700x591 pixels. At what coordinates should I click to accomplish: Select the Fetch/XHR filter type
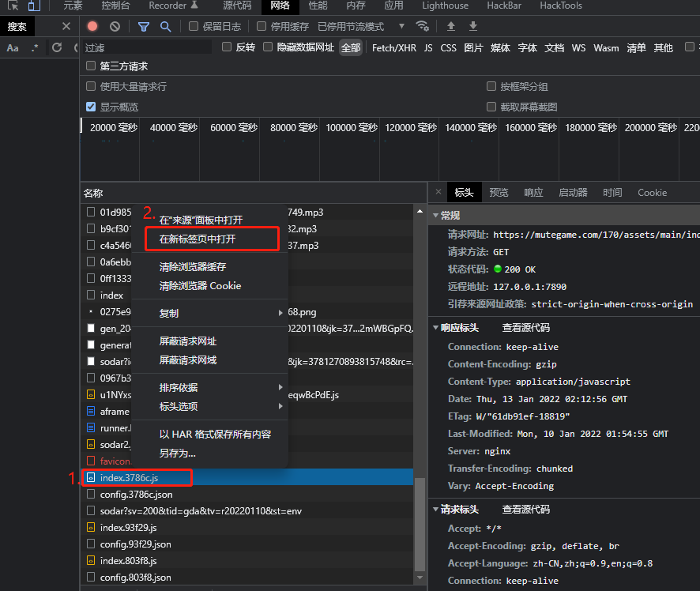pos(393,47)
